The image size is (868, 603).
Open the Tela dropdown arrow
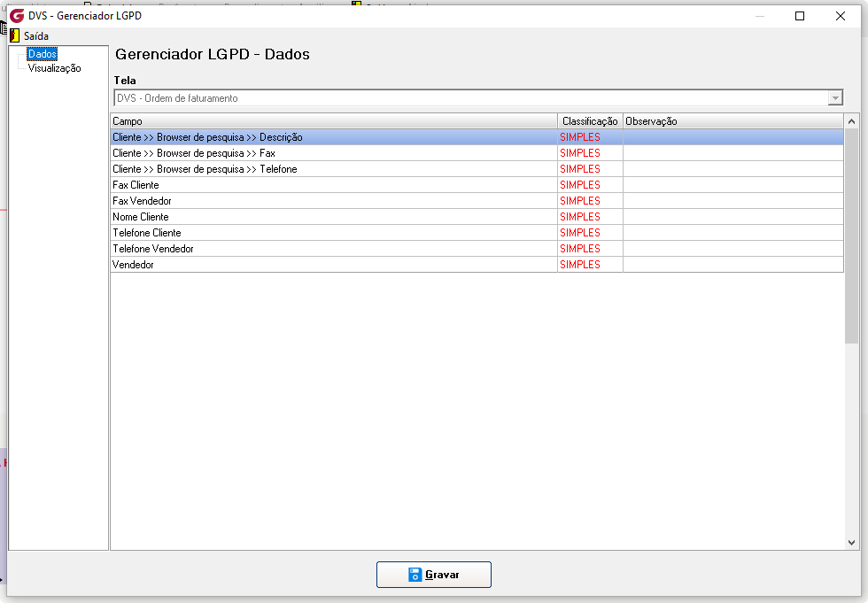835,98
